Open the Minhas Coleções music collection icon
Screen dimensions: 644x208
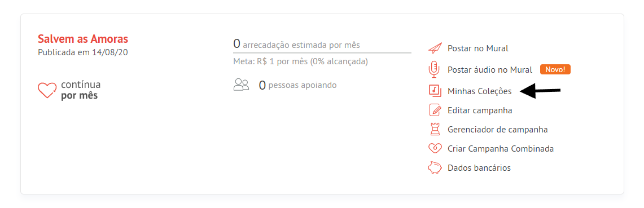tap(435, 91)
